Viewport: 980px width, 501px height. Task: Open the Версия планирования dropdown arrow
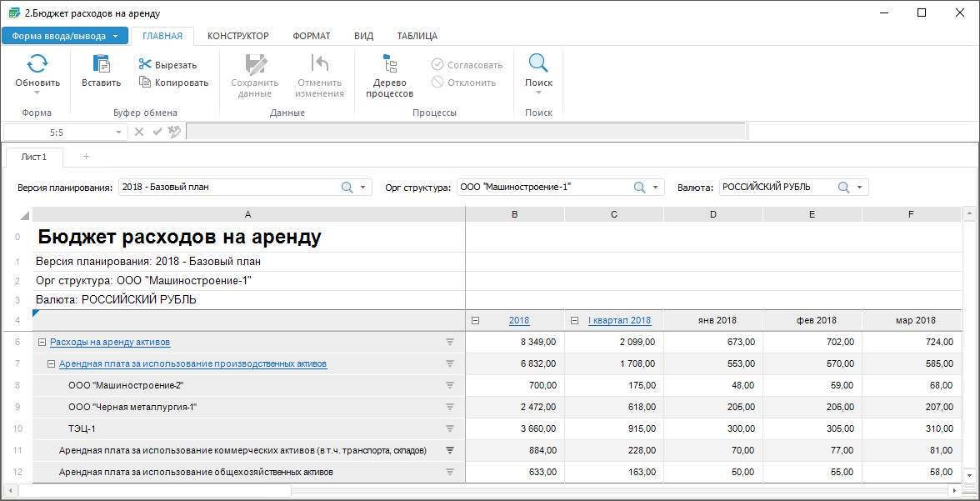362,188
